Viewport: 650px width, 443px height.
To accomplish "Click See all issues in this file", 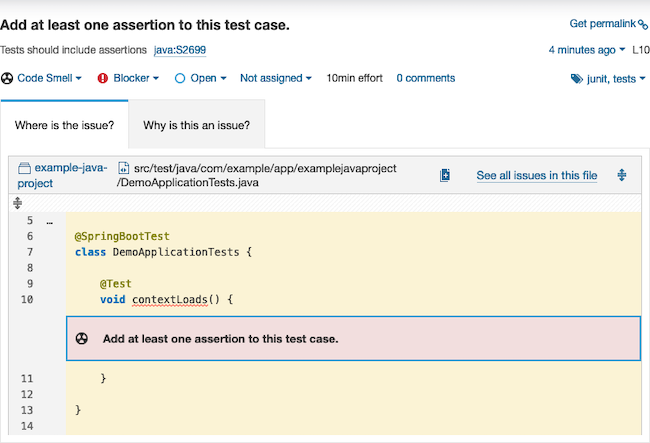I will click(536, 175).
